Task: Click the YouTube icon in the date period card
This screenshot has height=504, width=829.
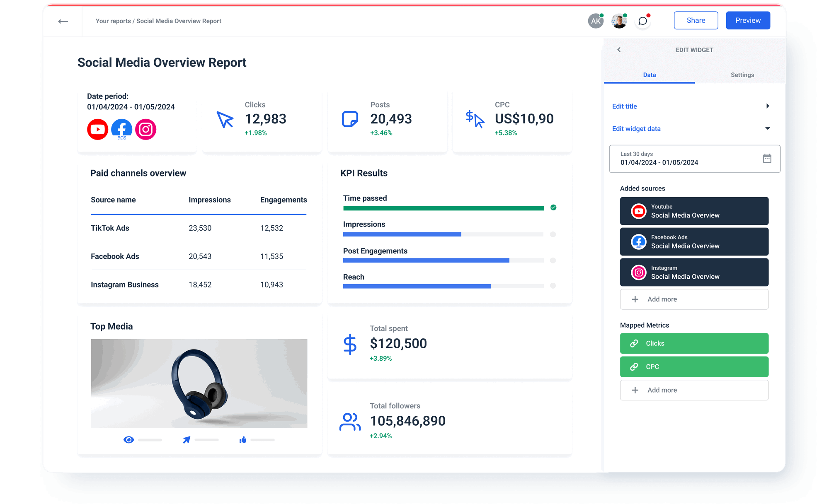Action: (97, 129)
